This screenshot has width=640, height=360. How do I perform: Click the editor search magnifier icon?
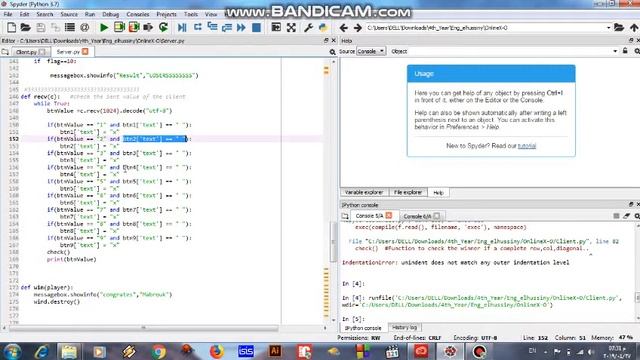[x=332, y=52]
